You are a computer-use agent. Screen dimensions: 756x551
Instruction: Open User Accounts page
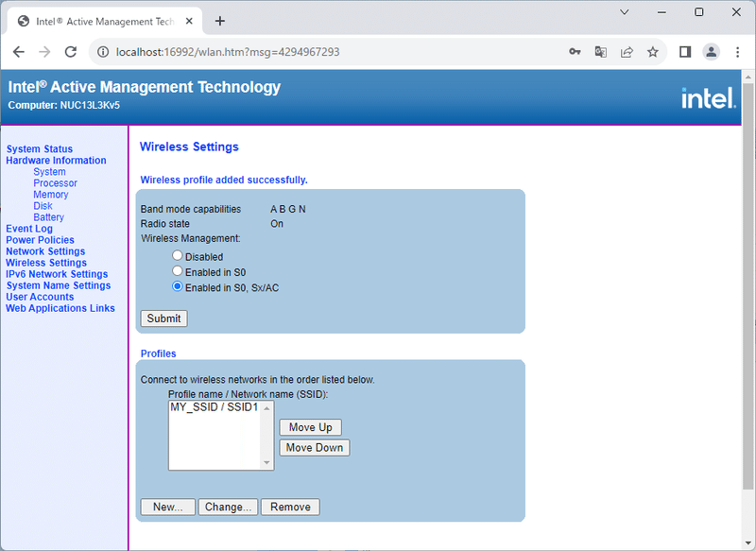pos(40,297)
